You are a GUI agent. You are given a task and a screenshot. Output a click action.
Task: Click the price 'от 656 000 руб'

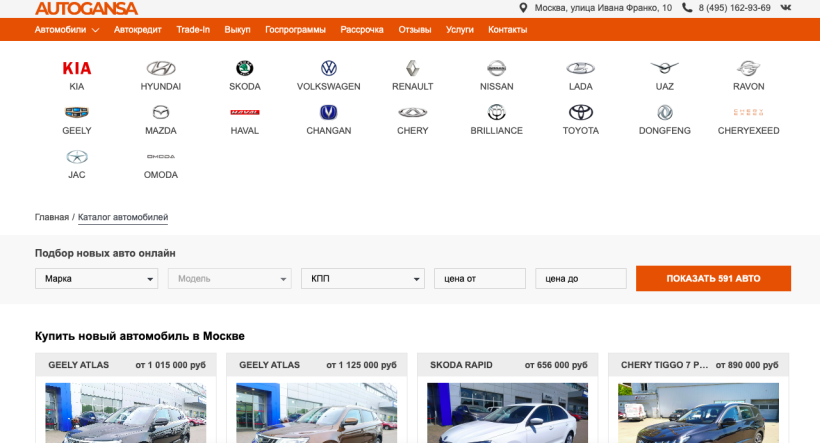pyautogui.click(x=556, y=365)
